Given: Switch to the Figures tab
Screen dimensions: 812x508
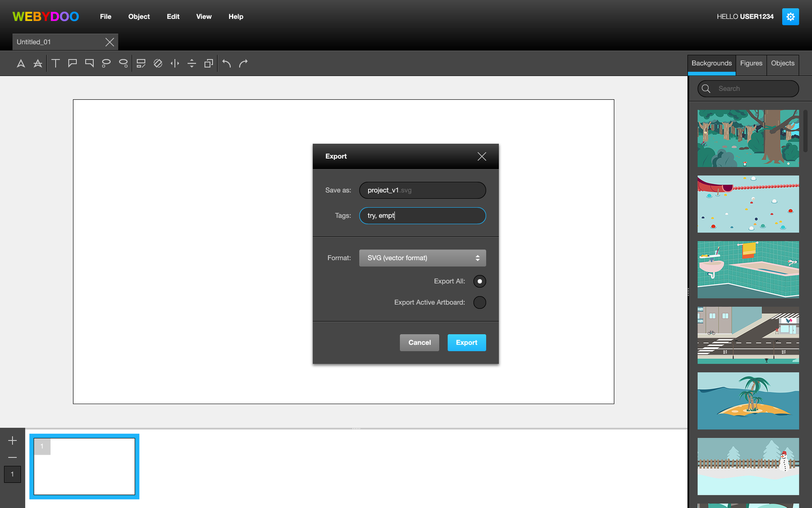Looking at the screenshot, I should pyautogui.click(x=751, y=64).
